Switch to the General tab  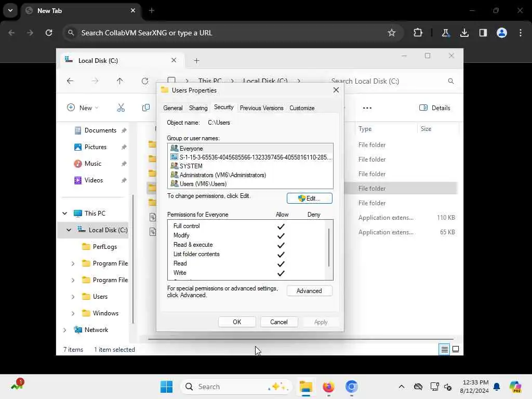coord(172,108)
